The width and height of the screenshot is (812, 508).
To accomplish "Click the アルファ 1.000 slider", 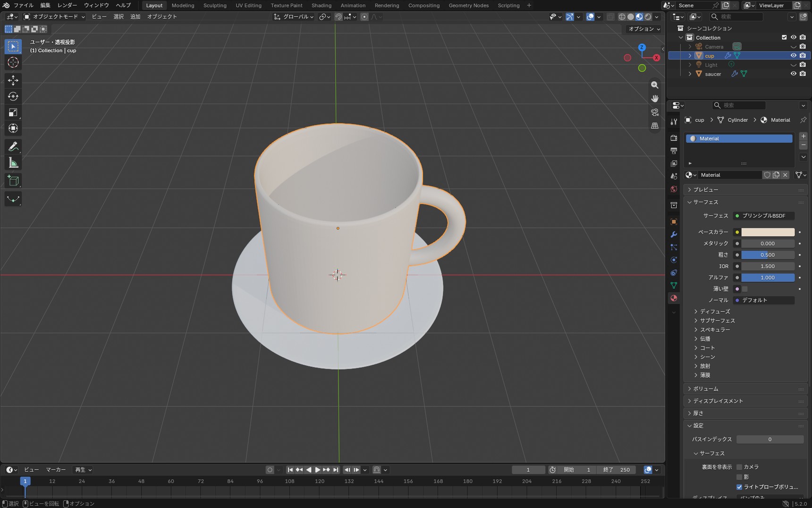I will click(x=768, y=278).
